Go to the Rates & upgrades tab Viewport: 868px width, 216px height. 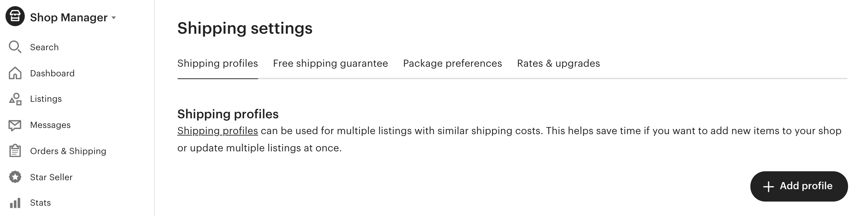click(558, 63)
